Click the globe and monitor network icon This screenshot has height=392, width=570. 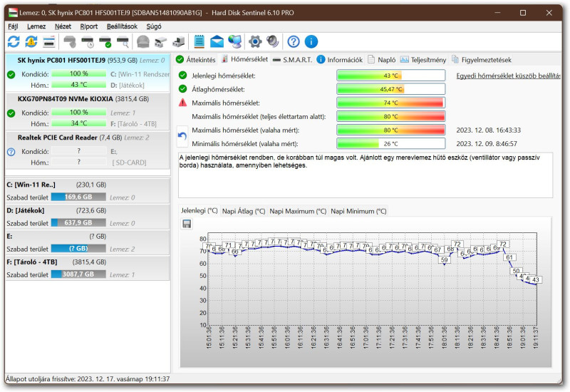(235, 42)
